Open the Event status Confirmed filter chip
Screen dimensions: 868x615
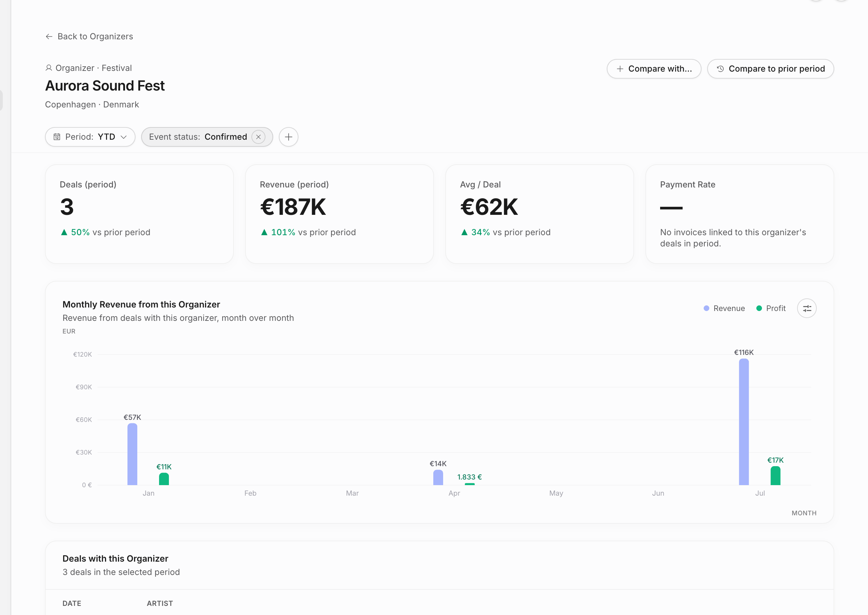pyautogui.click(x=207, y=137)
